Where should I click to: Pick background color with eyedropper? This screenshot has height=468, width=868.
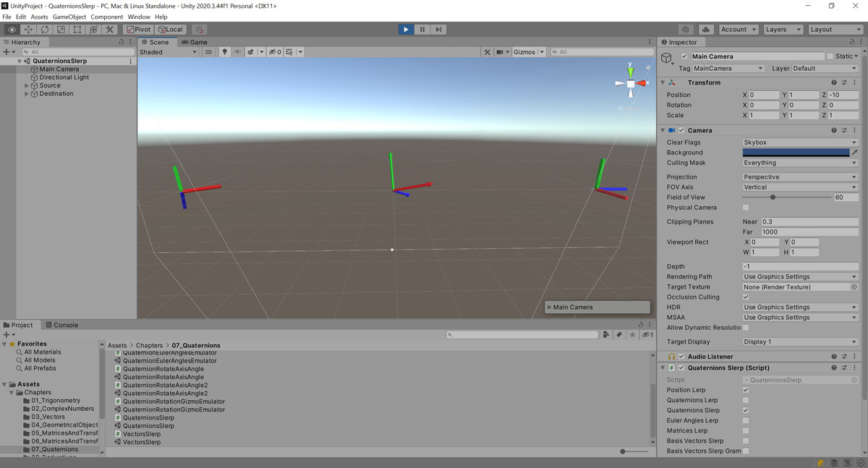854,153
